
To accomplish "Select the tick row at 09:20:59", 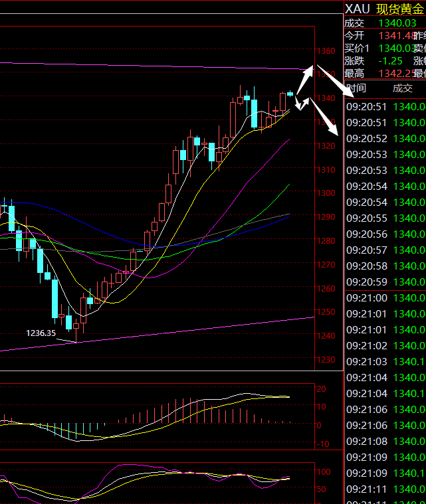I will [385, 282].
